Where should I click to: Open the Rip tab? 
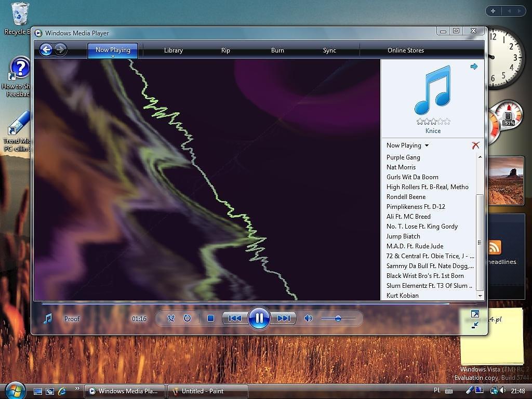[225, 50]
